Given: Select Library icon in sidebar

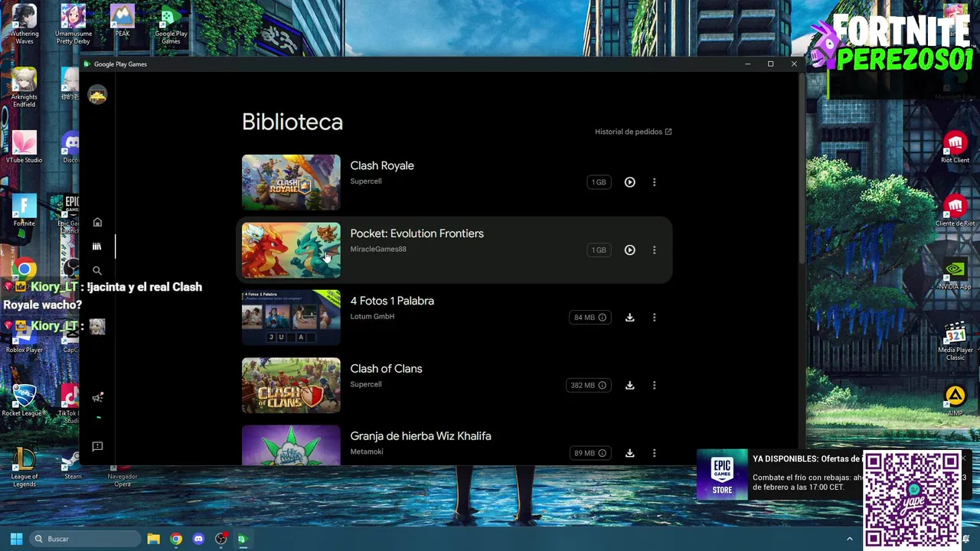Looking at the screenshot, I should pyautogui.click(x=97, y=246).
